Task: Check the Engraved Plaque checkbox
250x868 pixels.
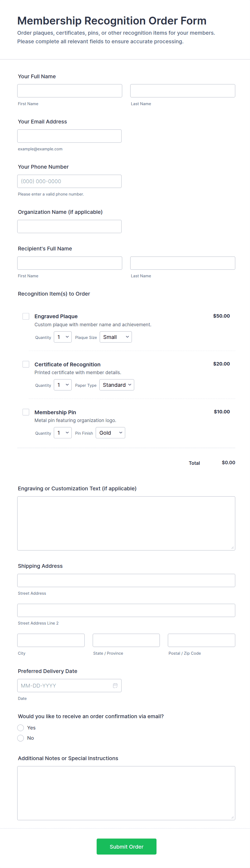Action: 26,316
